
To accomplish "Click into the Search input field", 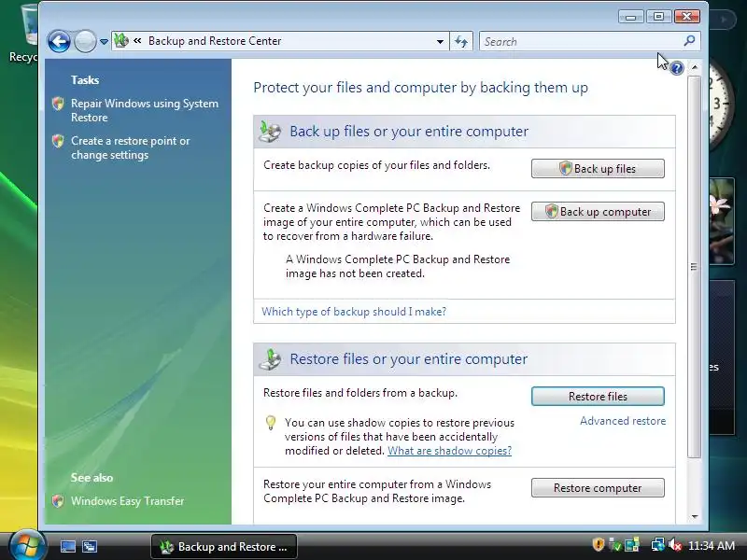I will point(581,41).
